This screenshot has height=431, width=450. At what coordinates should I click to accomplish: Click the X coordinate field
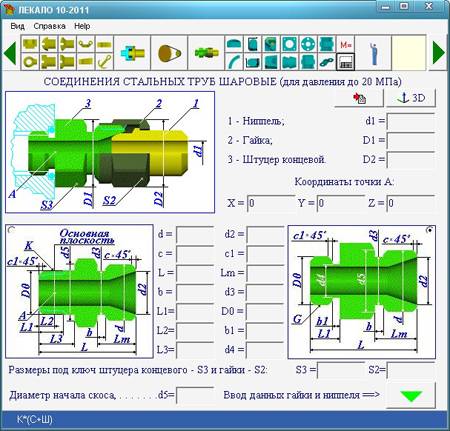(271, 203)
